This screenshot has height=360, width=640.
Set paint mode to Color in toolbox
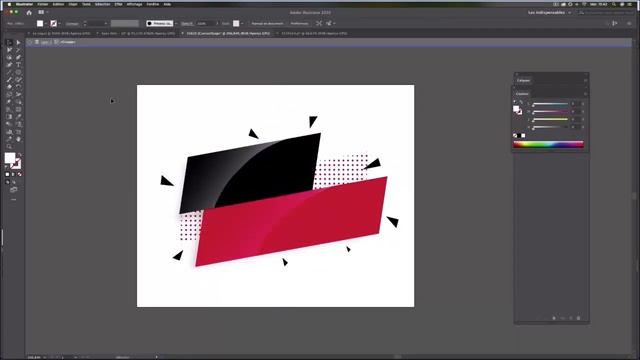(7, 174)
